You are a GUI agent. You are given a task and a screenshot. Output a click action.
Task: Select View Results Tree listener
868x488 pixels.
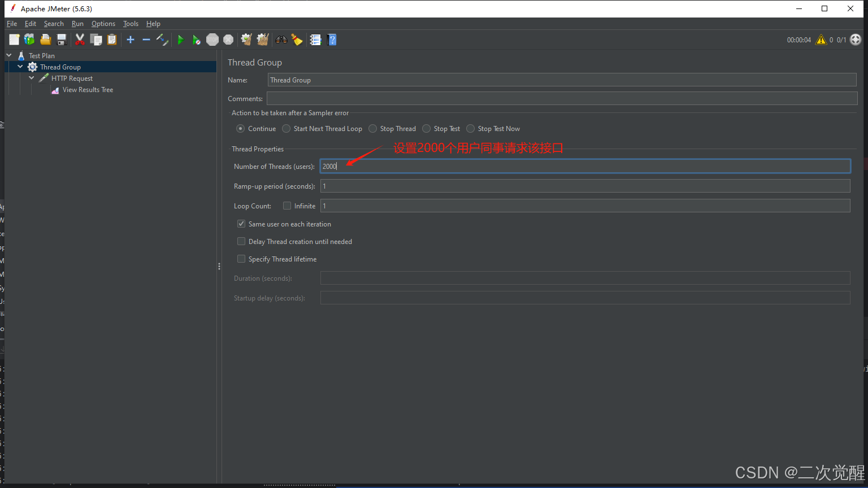88,90
